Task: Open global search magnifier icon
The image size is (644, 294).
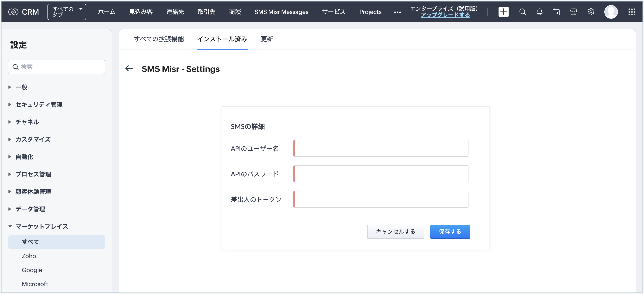Action: [x=523, y=12]
